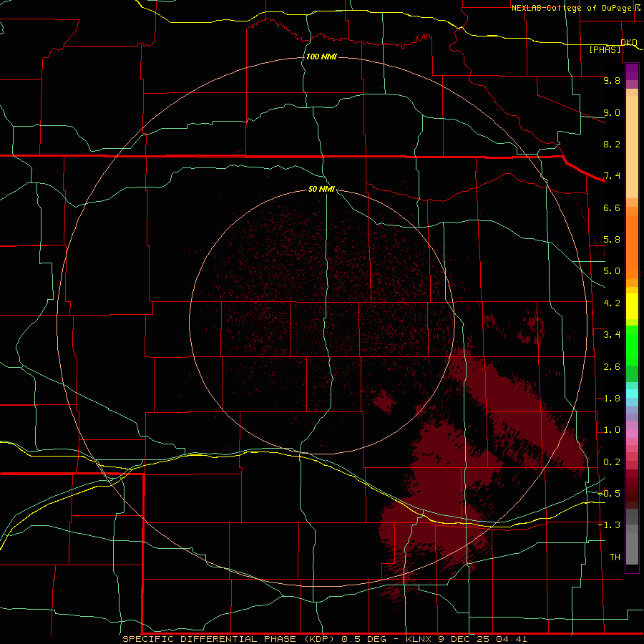Click the 9 DEC 25 date text

point(464,639)
